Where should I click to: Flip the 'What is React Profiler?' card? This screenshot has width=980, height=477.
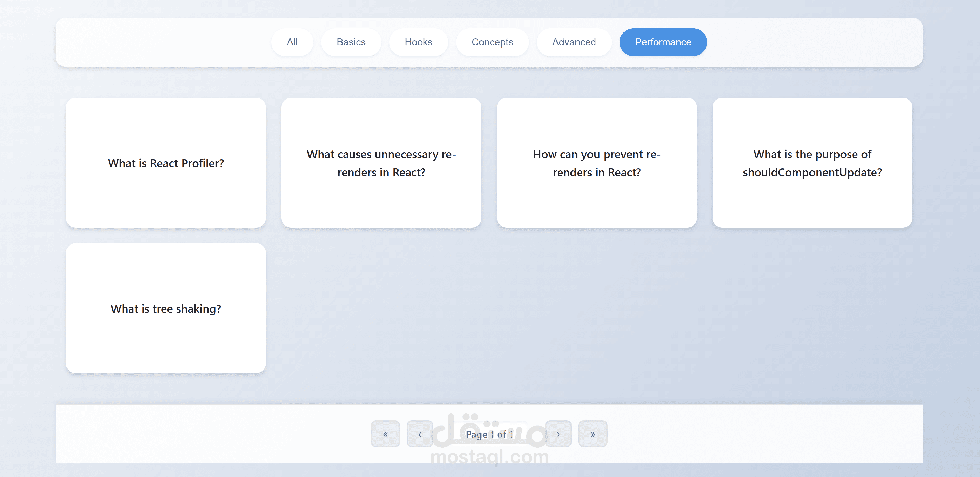coord(166,163)
